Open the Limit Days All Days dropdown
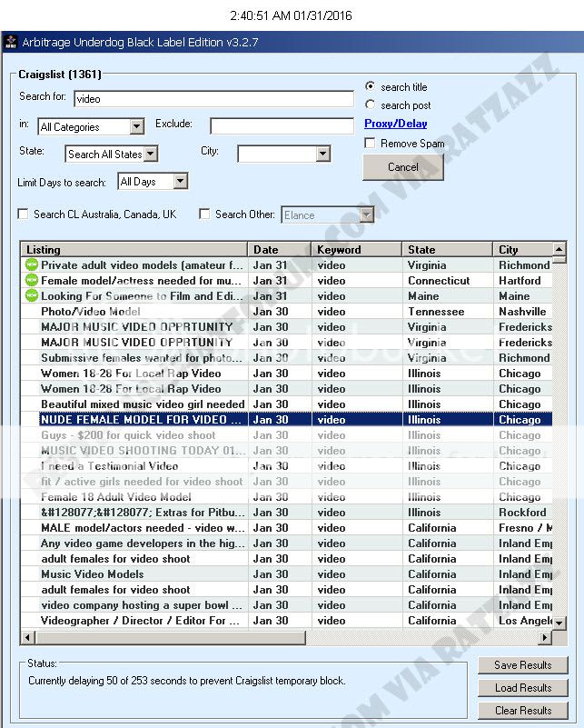Image resolution: width=584 pixels, height=728 pixels. (x=181, y=181)
